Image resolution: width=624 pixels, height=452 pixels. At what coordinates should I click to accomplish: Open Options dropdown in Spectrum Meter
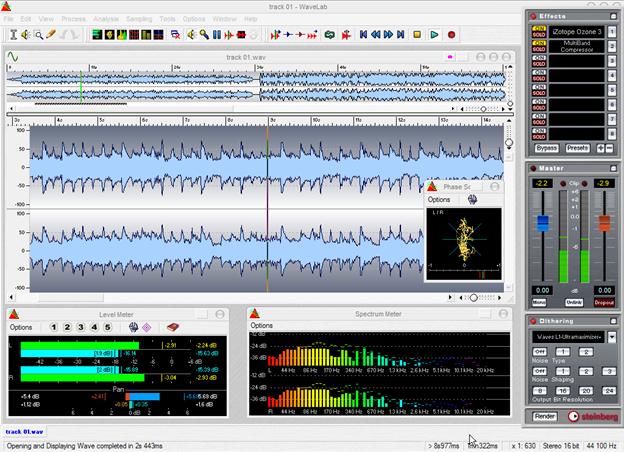(x=261, y=326)
